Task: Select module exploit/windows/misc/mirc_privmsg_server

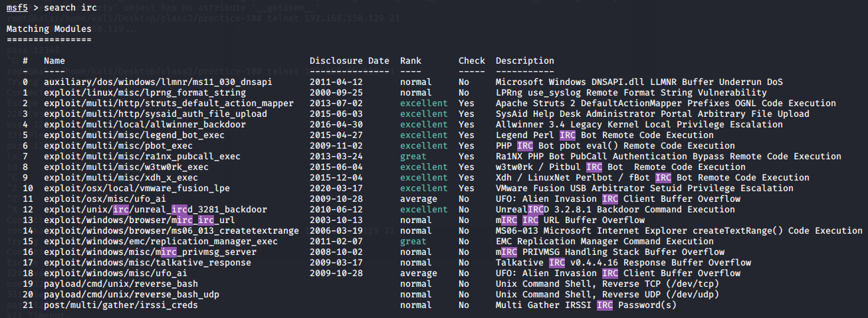Action: (x=150, y=252)
